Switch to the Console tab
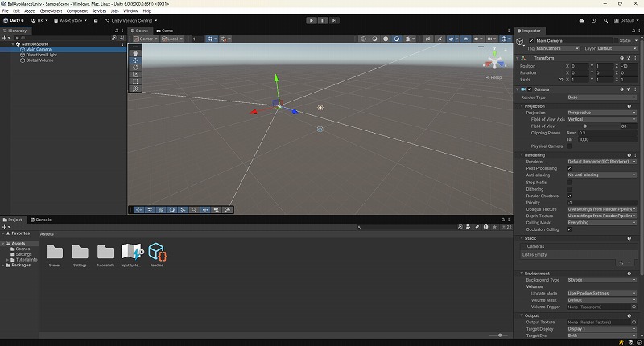 pyautogui.click(x=41, y=220)
